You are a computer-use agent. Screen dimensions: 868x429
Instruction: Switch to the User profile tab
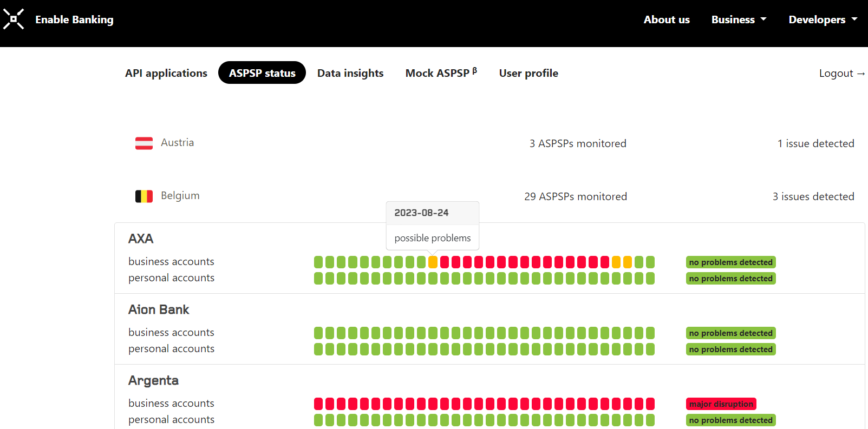point(528,73)
